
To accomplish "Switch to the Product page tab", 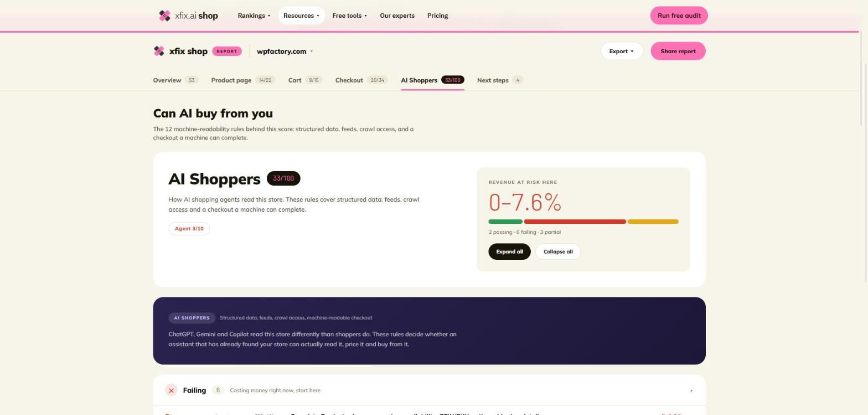I will pos(242,80).
